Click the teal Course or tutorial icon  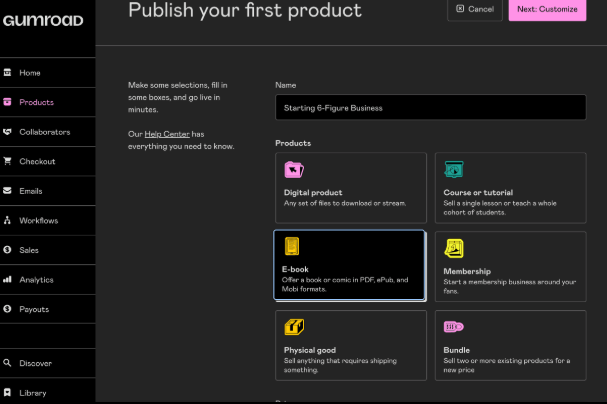[x=454, y=169]
